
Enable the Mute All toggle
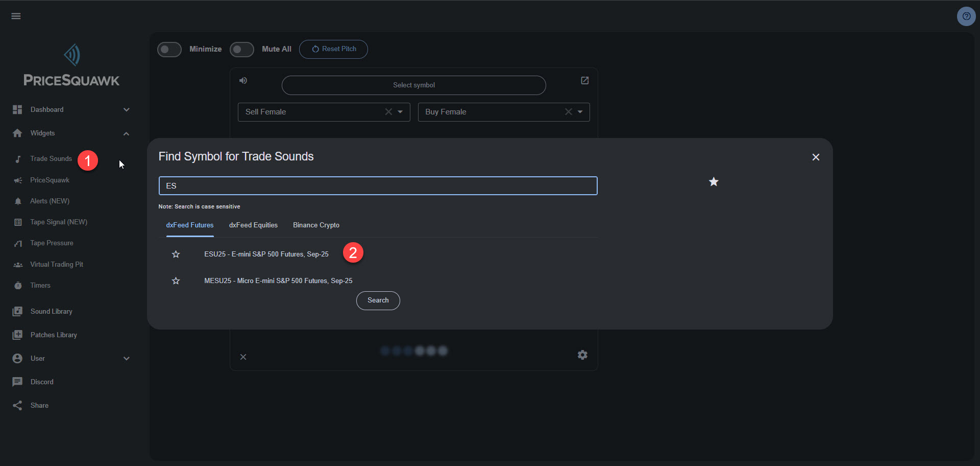pyautogui.click(x=241, y=49)
